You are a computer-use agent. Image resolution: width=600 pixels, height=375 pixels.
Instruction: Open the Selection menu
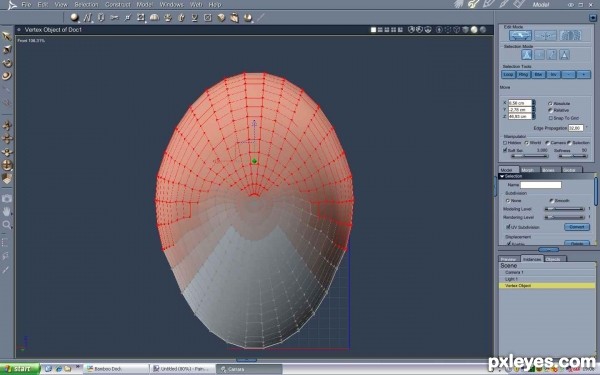[86, 5]
